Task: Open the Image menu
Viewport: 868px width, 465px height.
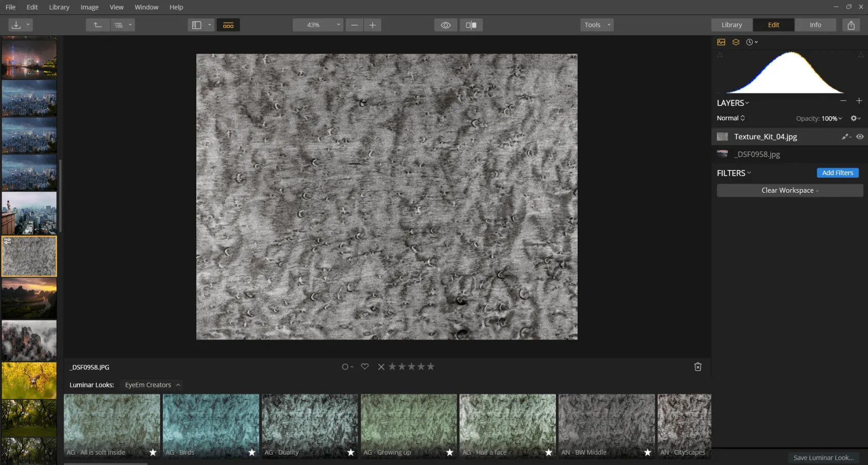Action: click(89, 7)
